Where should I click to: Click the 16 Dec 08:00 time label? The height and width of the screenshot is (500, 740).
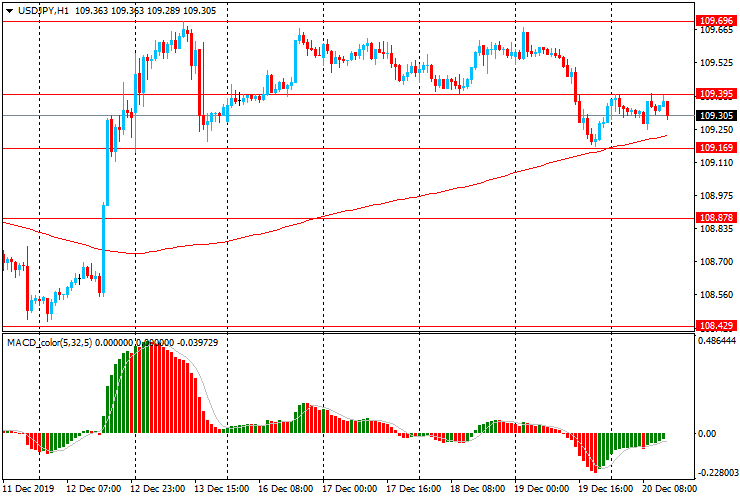[x=286, y=488]
